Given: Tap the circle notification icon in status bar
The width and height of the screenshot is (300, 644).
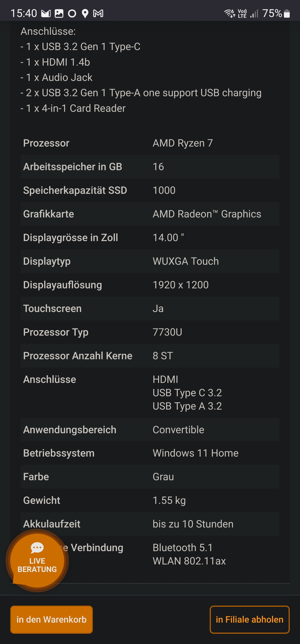Looking at the screenshot, I should point(72,13).
